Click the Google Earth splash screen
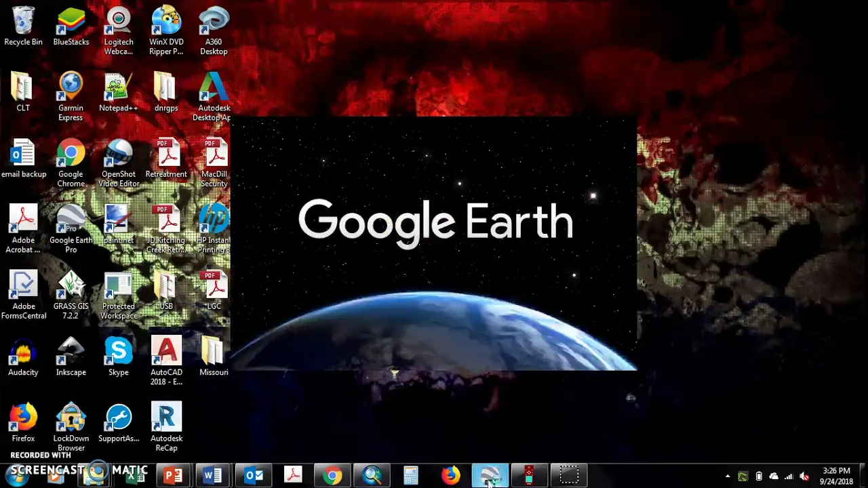The height and width of the screenshot is (488, 868). coord(434,244)
